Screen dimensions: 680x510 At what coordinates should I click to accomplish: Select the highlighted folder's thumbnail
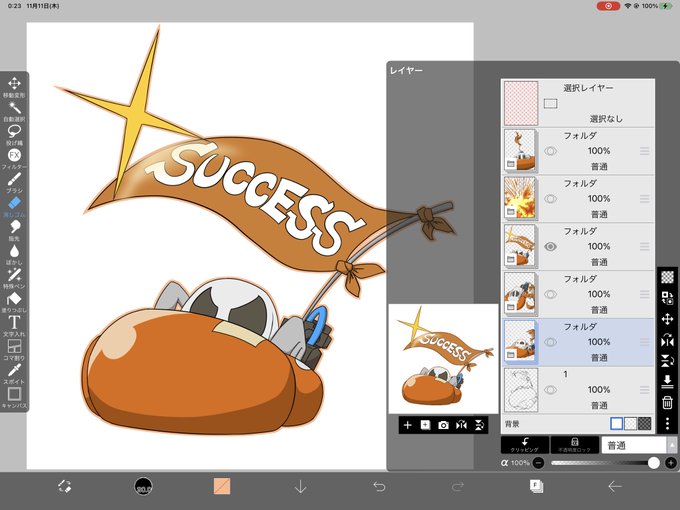(520, 341)
